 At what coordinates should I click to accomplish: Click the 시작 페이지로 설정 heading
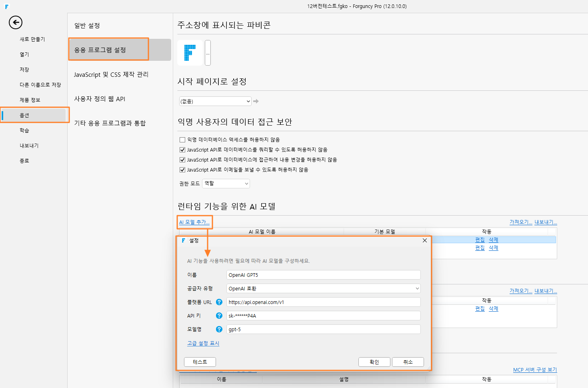212,82
